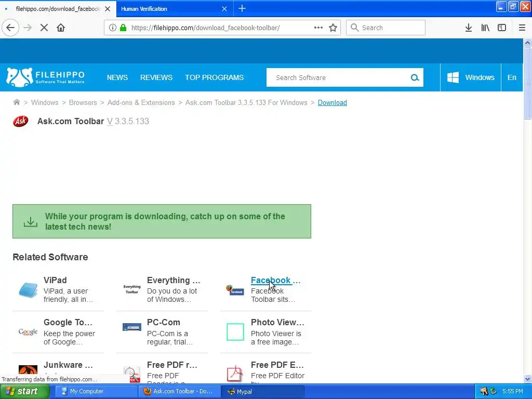Click the taskbar clock showing 5:55 PM
Viewport: 532px width, 399px height.
(513, 391)
